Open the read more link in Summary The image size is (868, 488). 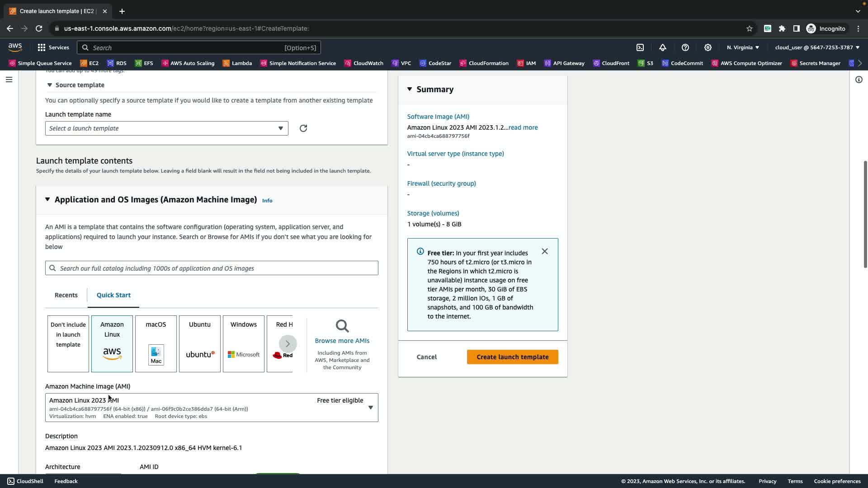tap(523, 127)
